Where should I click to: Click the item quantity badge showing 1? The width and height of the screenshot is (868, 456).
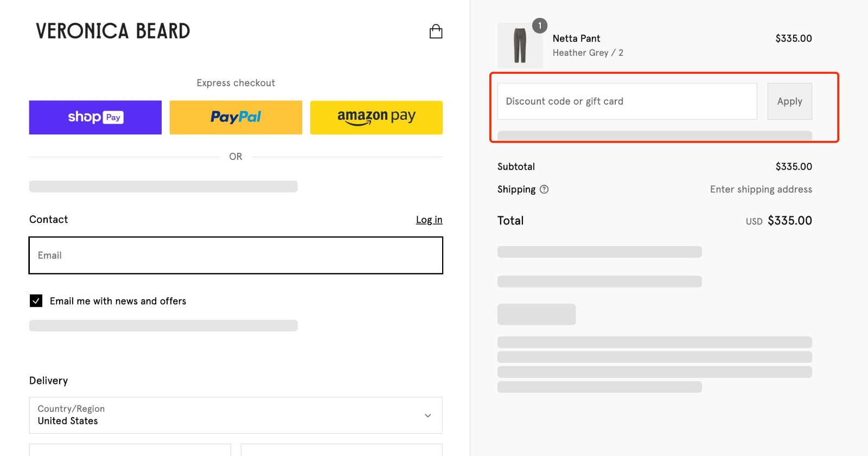[x=539, y=25]
